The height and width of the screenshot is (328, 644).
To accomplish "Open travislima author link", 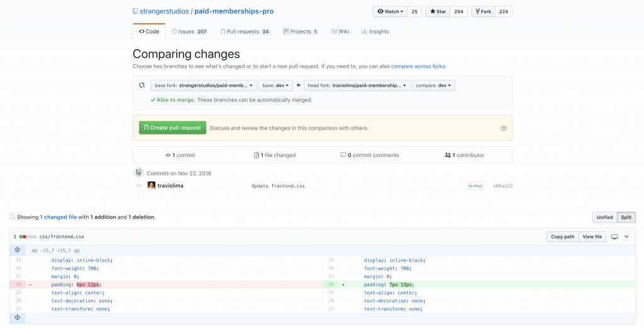I will pos(170,185).
